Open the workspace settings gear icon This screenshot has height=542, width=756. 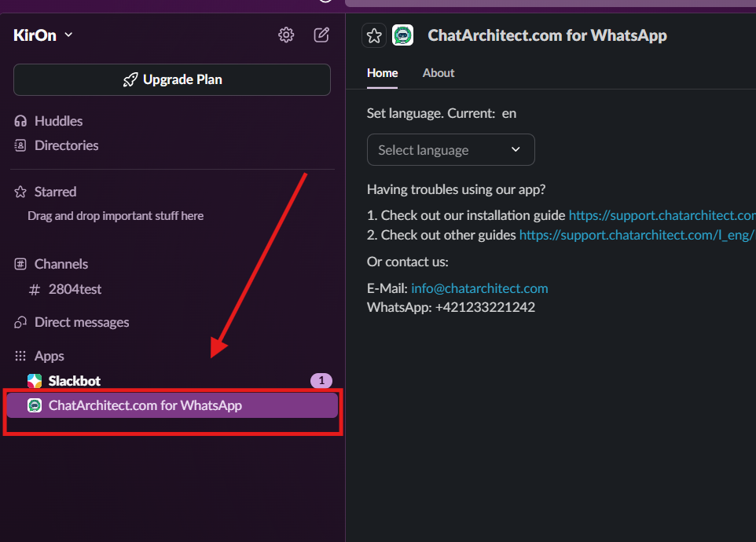(286, 35)
